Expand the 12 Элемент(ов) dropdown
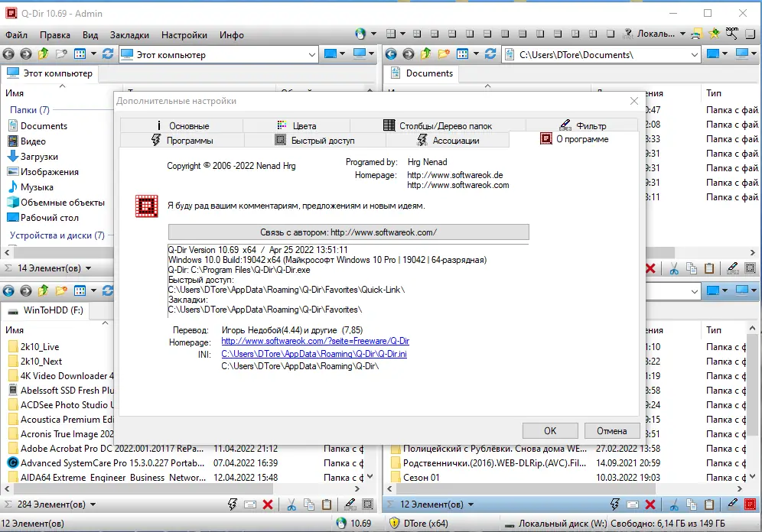This screenshot has width=762, height=532. (x=471, y=504)
